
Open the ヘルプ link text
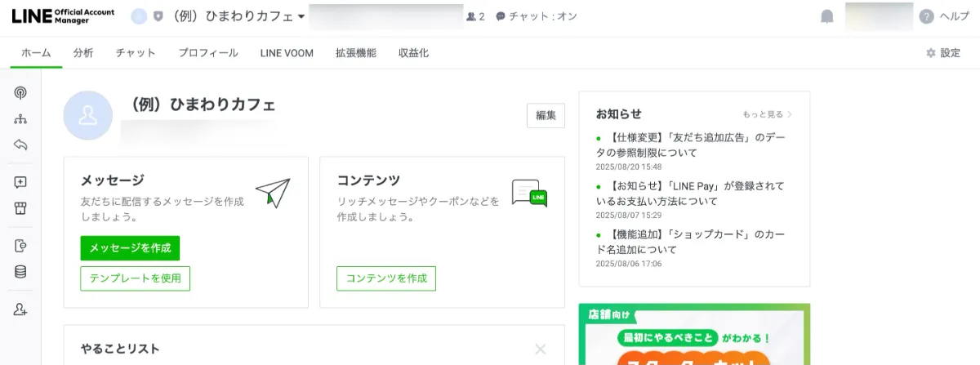tap(955, 16)
